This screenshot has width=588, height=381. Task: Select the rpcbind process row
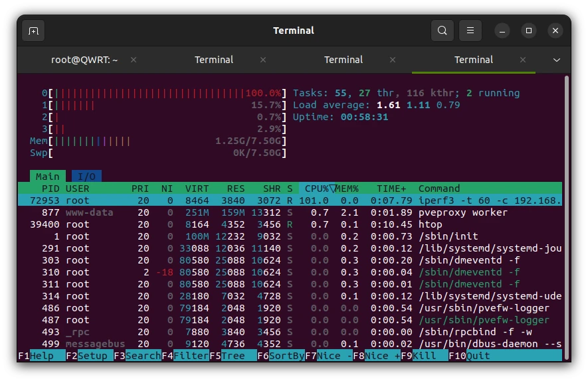[x=290, y=332]
